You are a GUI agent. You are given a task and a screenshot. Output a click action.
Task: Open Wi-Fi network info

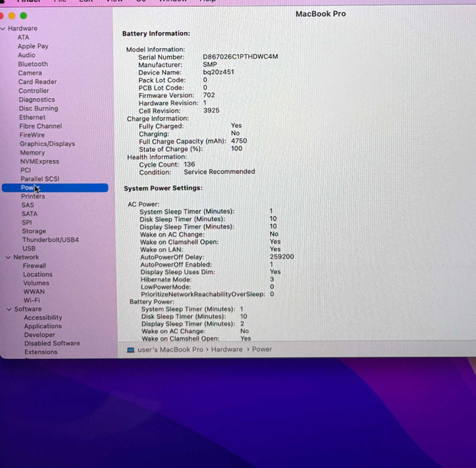31,300
